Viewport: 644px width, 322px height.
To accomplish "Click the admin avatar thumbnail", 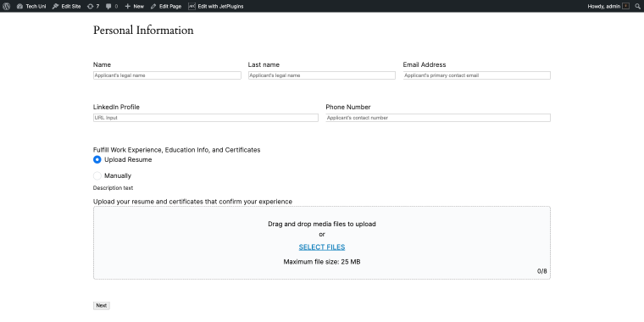I will (x=626, y=6).
